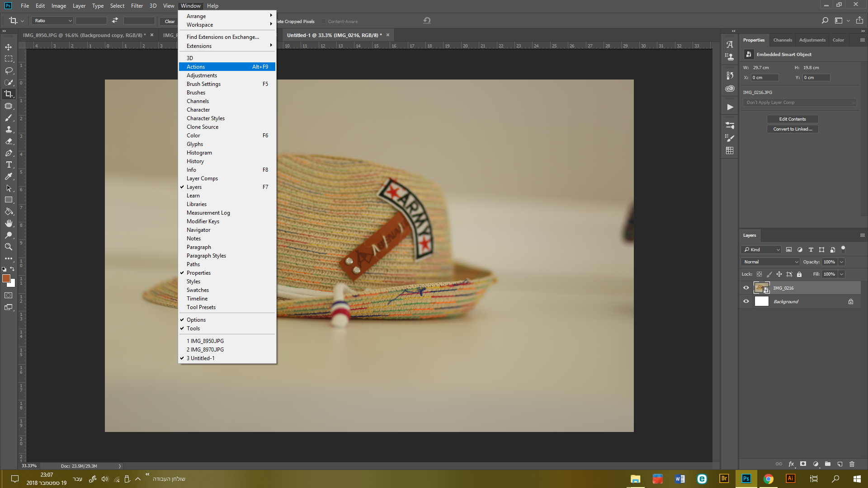The width and height of the screenshot is (868, 488).
Task: Select the Hand tool
Action: 9,223
